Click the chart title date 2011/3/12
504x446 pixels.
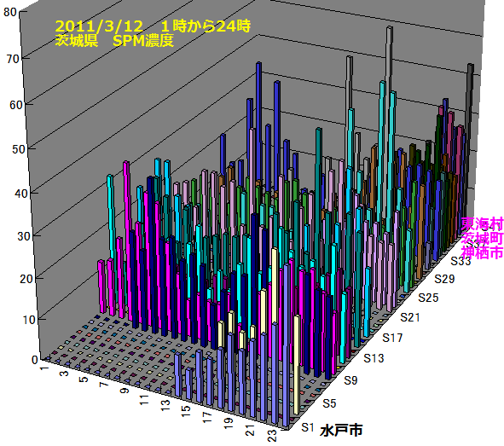[x=99, y=26]
